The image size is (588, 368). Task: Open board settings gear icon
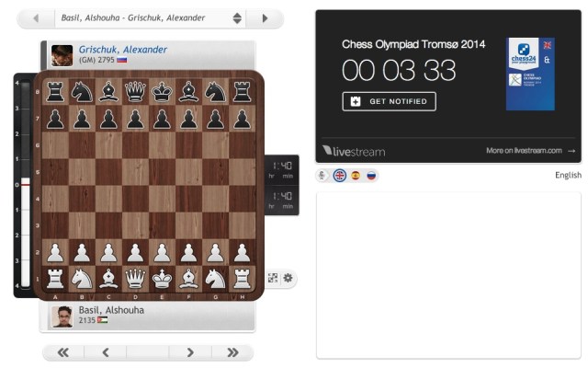click(288, 278)
